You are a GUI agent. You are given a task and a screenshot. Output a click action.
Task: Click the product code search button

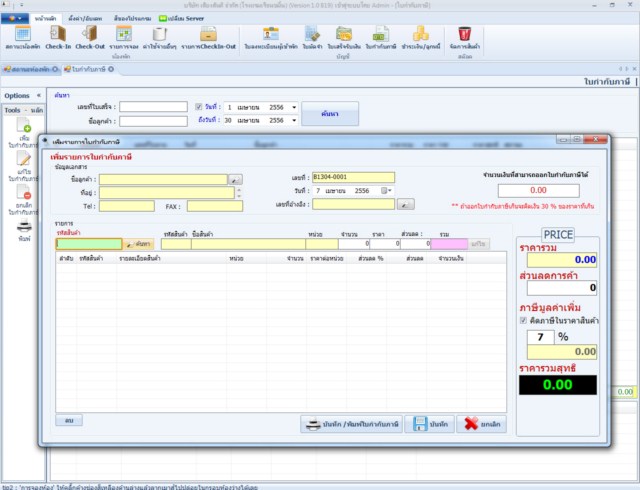[139, 244]
